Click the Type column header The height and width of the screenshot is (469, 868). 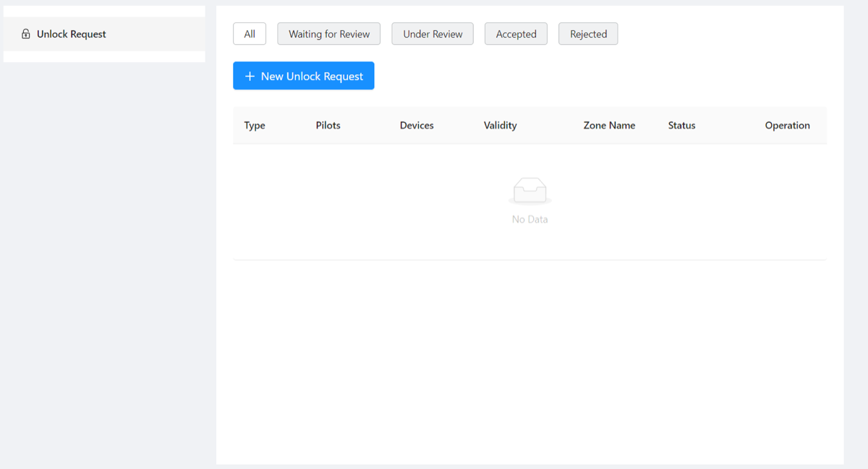(255, 125)
